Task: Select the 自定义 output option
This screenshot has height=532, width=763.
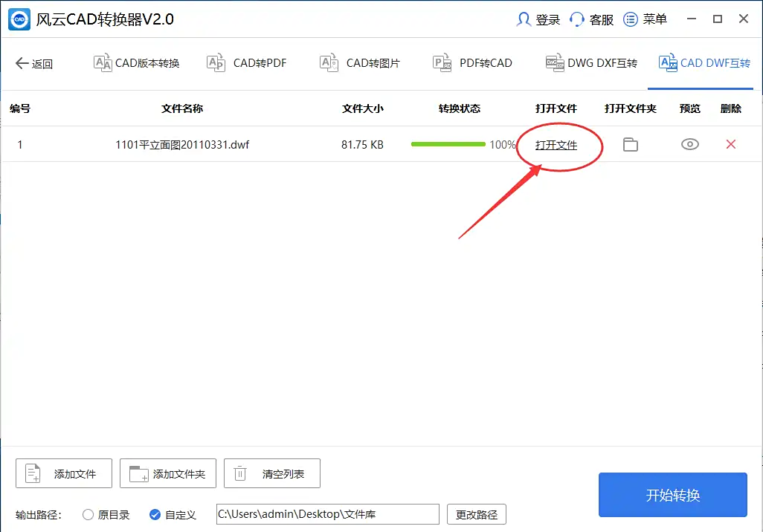Action: pyautogui.click(x=155, y=513)
